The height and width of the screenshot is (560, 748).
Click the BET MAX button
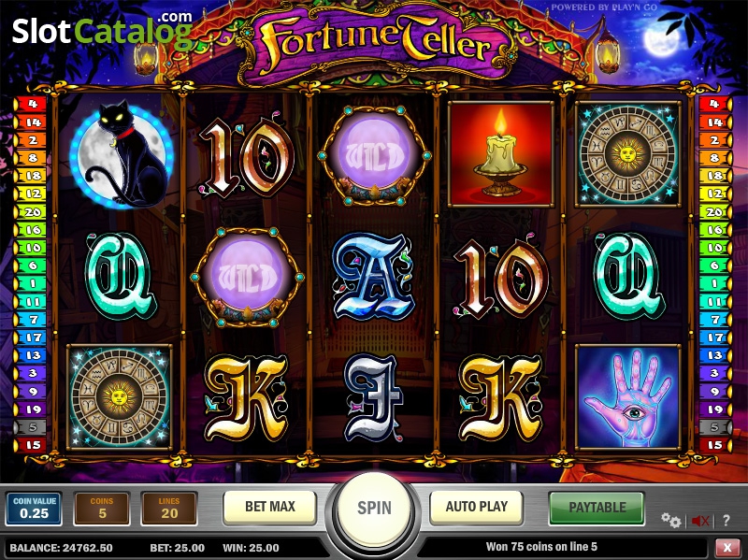[x=270, y=507]
